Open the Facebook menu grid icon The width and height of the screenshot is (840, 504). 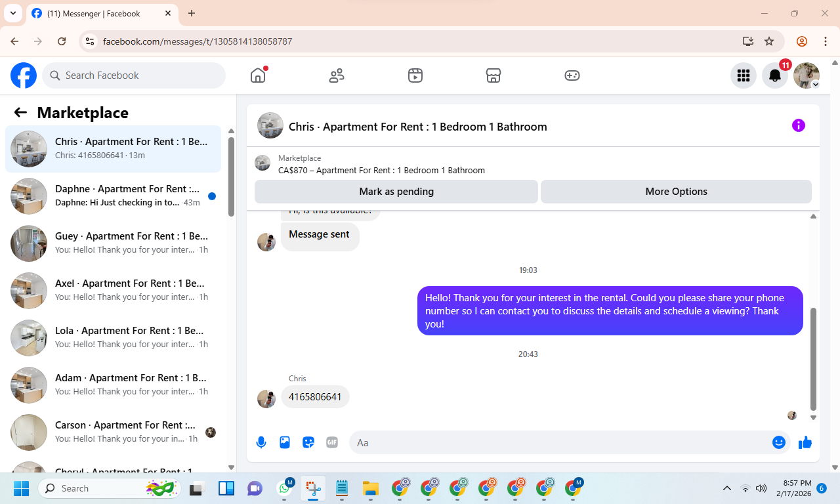744,75
